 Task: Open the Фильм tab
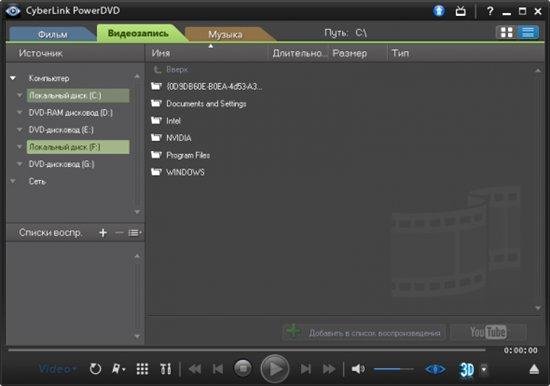(x=53, y=34)
